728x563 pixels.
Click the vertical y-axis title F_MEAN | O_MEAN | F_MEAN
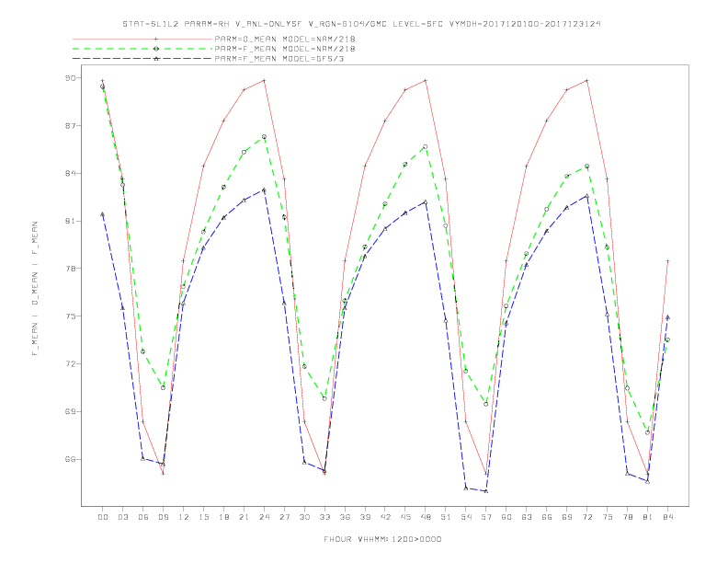click(x=35, y=289)
